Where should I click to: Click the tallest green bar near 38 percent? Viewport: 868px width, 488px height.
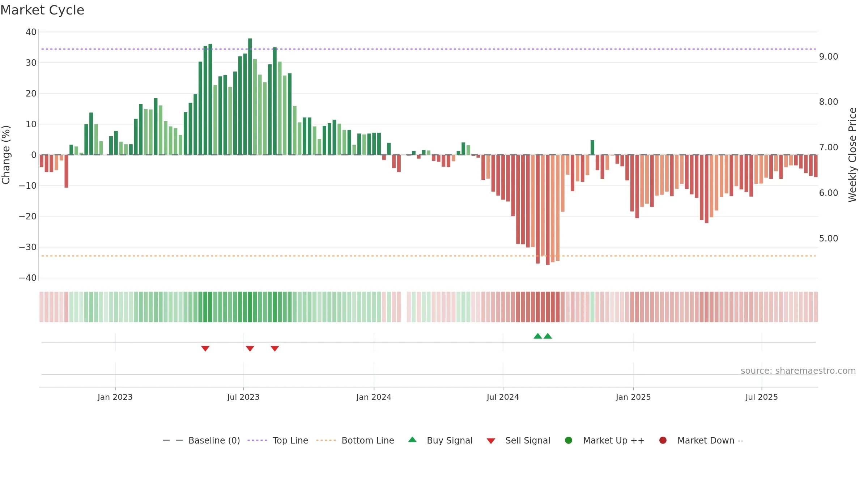tap(250, 97)
